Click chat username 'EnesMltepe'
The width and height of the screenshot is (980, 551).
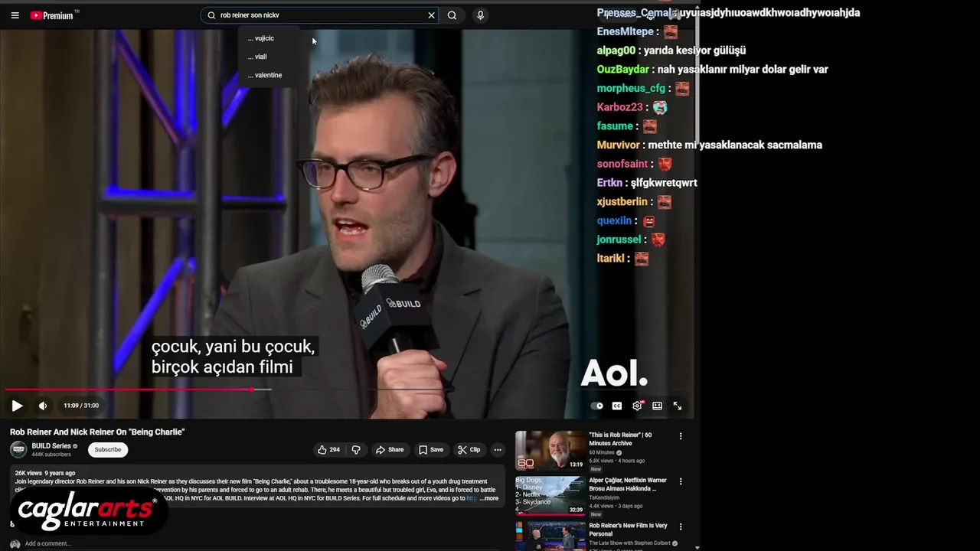pyautogui.click(x=625, y=31)
